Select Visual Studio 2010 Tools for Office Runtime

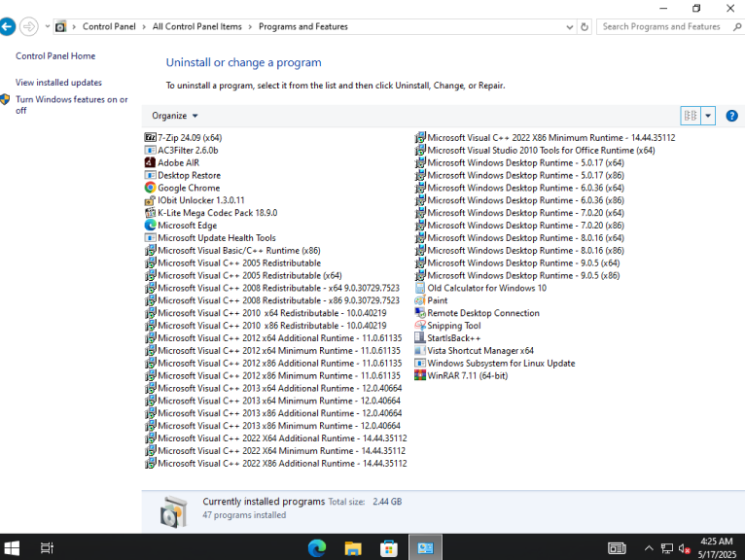tap(535, 150)
